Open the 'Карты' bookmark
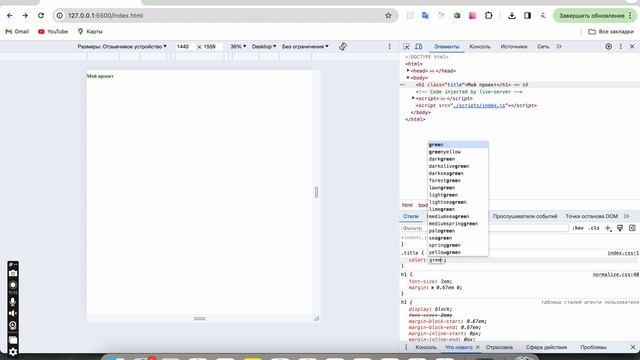 pos(90,31)
